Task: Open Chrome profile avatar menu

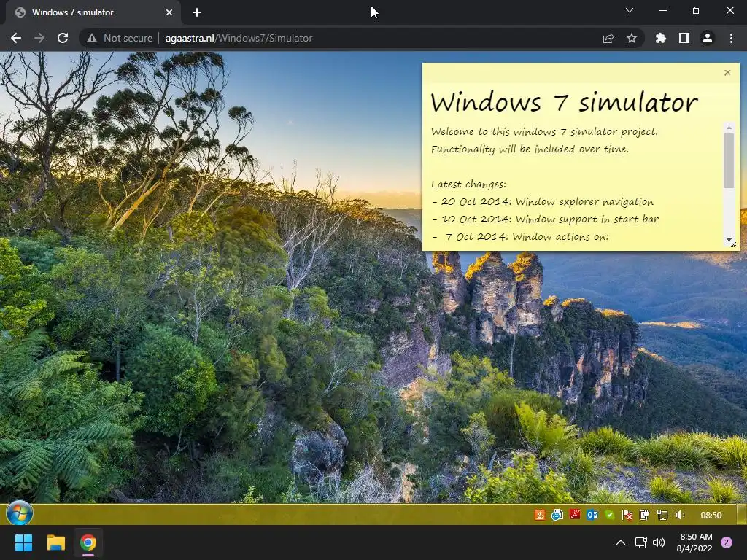Action: (708, 38)
